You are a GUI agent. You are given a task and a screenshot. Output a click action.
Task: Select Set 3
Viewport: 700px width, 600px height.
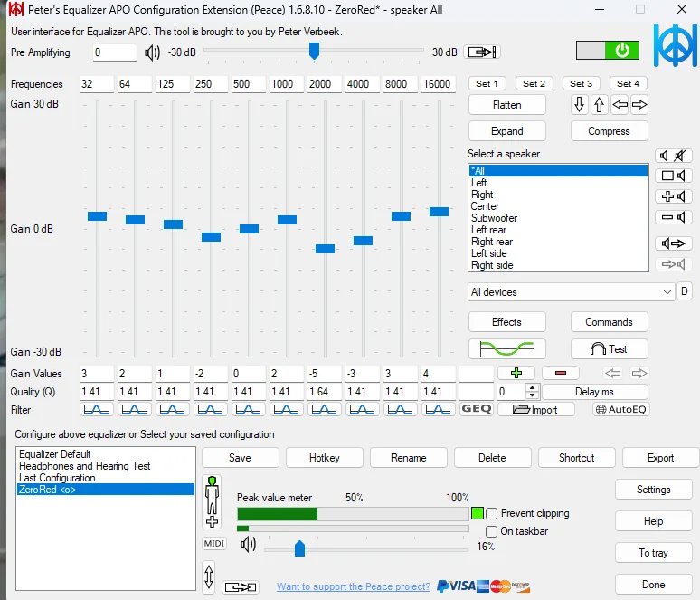pos(581,83)
